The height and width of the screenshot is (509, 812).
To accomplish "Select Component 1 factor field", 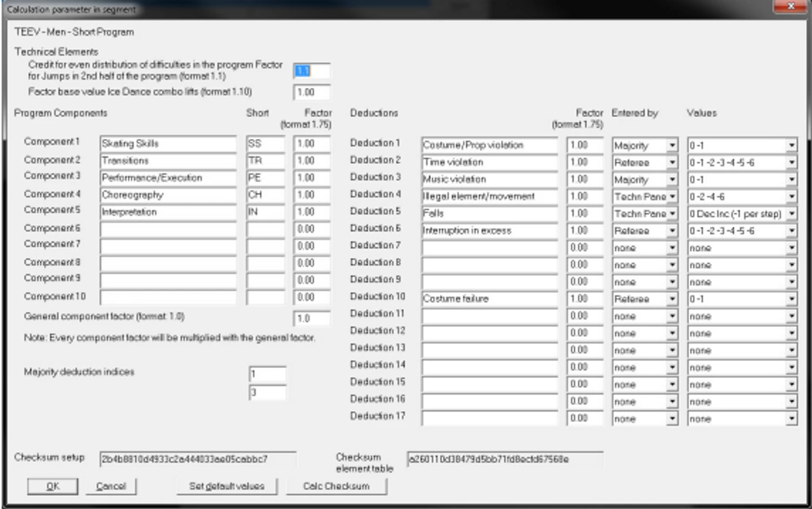I will 311,143.
